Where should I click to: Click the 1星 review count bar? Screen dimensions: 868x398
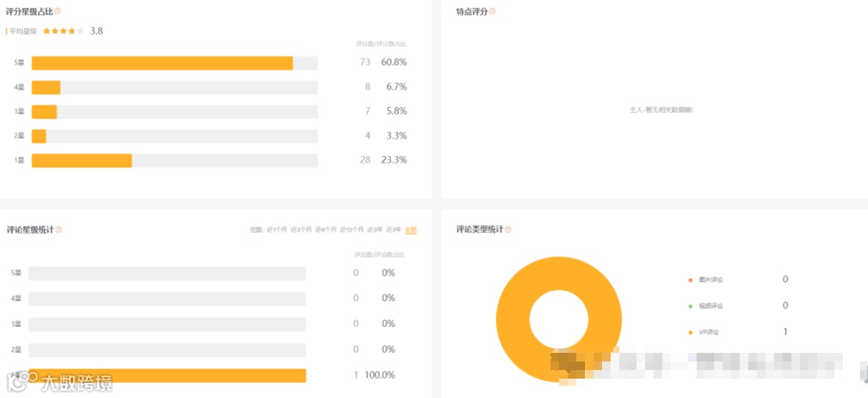pyautogui.click(x=167, y=376)
